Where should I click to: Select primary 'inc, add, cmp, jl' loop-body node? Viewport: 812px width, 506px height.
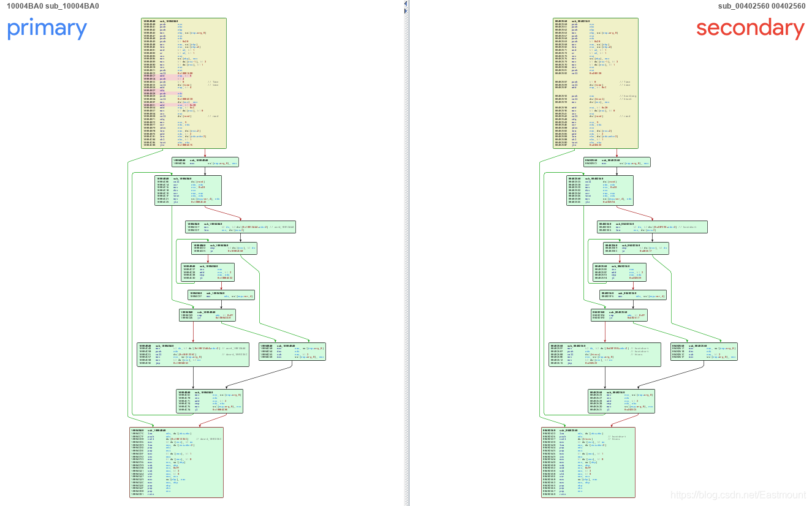click(208, 273)
